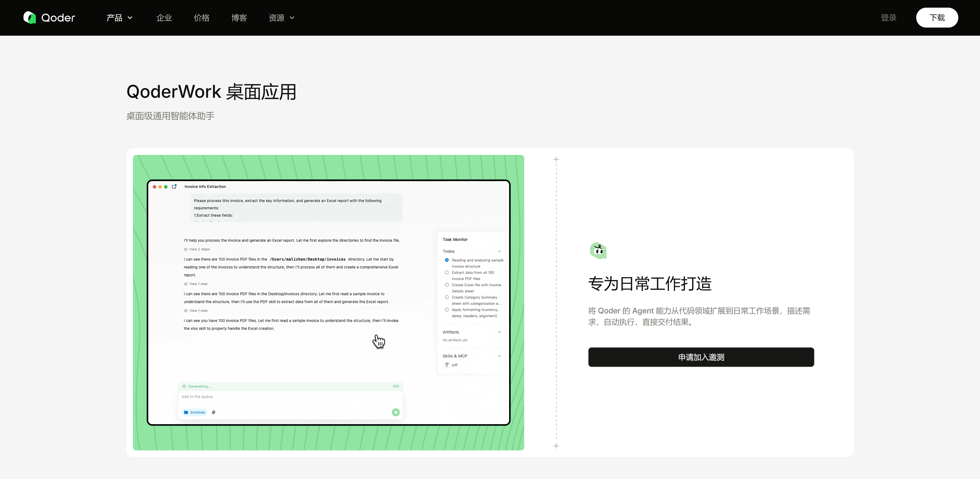This screenshot has height=479, width=980.
Task: Click the Qoder logo icon
Action: coord(30,18)
